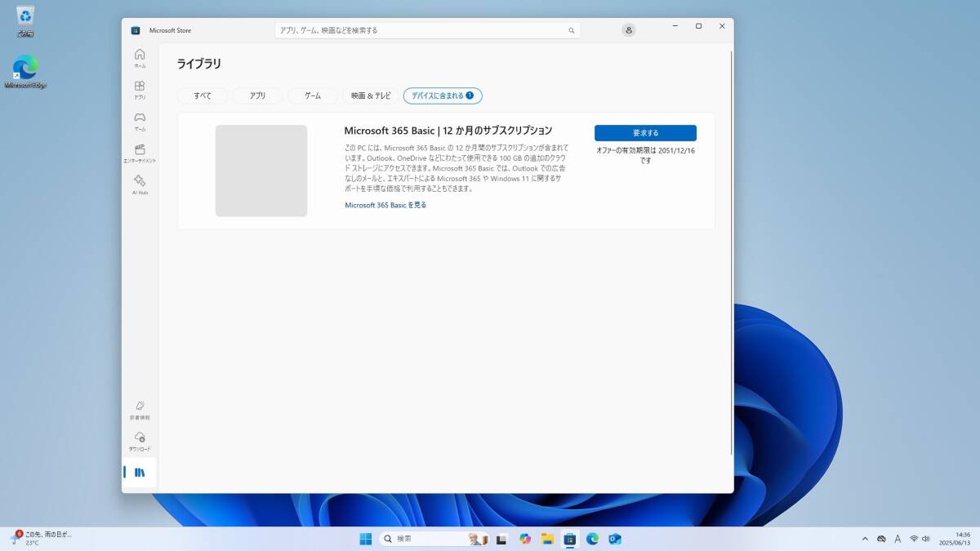Open File Explorer from the taskbar
The image size is (980, 551).
click(547, 539)
